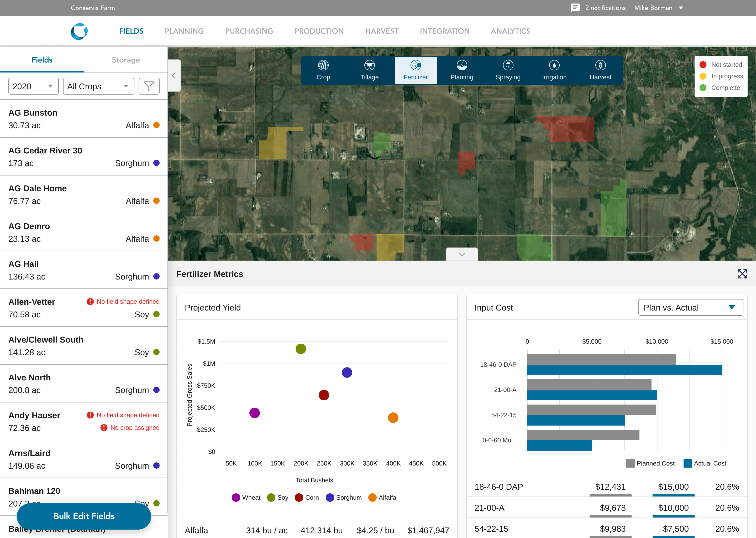Toggle Actual Cost legend swatch

coord(687,463)
